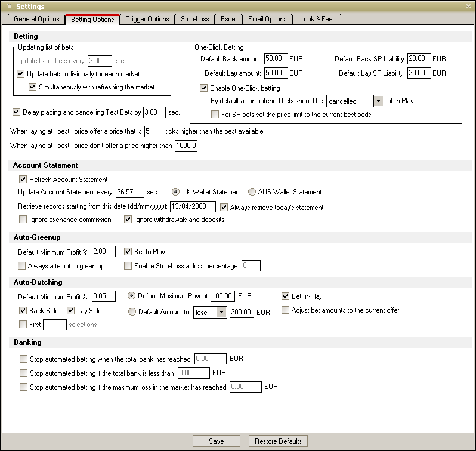Click Test Bets delay seconds field
This screenshot has height=451, width=476.
[x=154, y=112]
